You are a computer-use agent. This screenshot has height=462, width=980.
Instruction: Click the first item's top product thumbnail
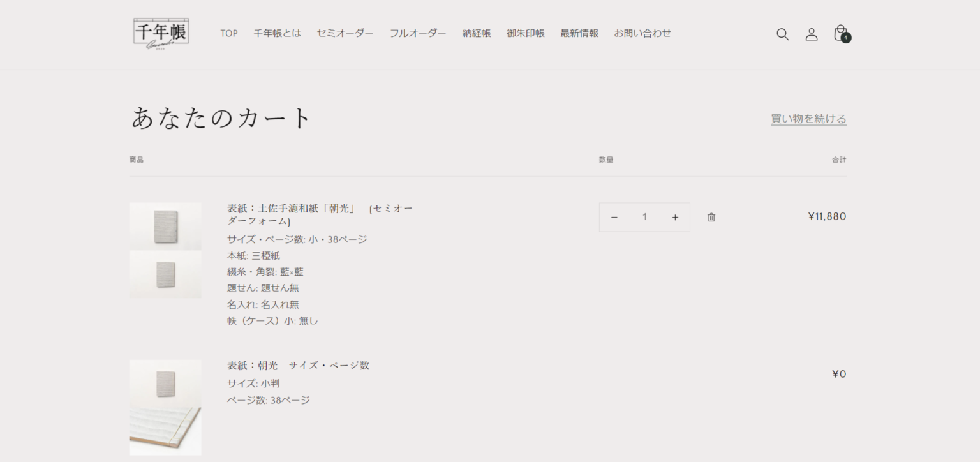(x=165, y=226)
